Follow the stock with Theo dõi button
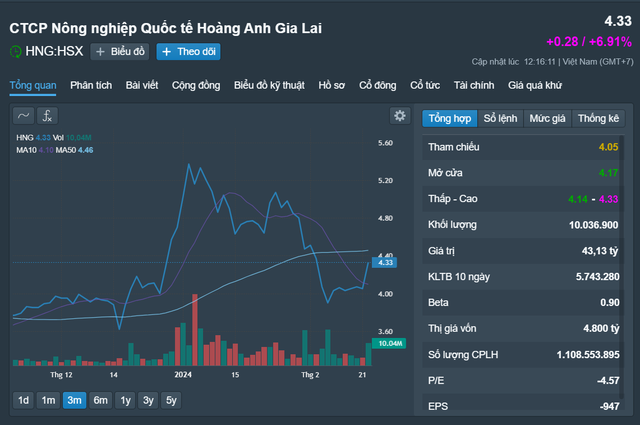Viewport: 640px width, 425px height. (x=188, y=52)
